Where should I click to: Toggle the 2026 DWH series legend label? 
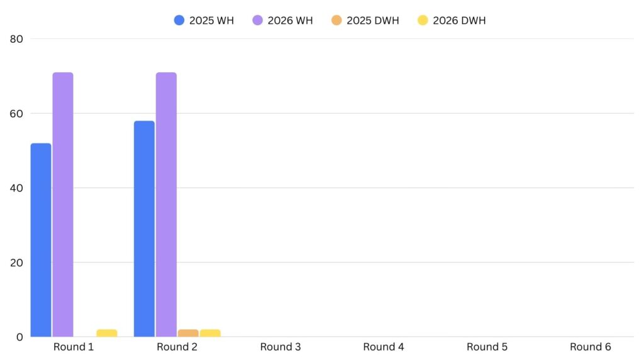(x=459, y=20)
